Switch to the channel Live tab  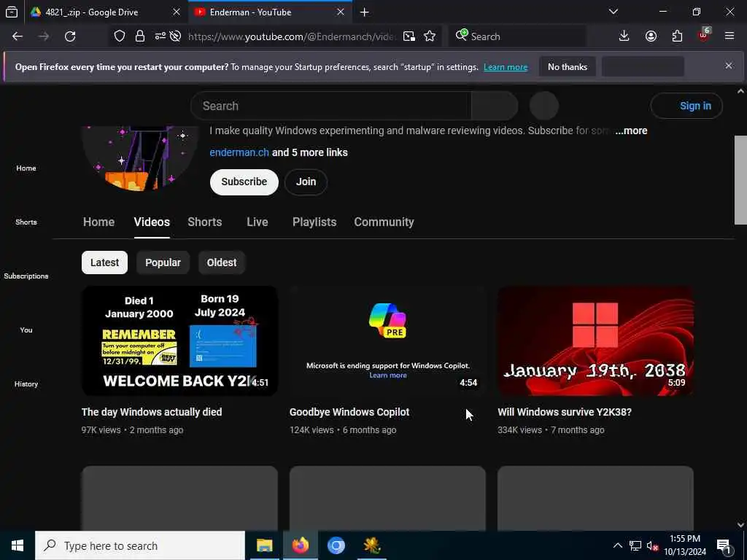click(x=258, y=222)
